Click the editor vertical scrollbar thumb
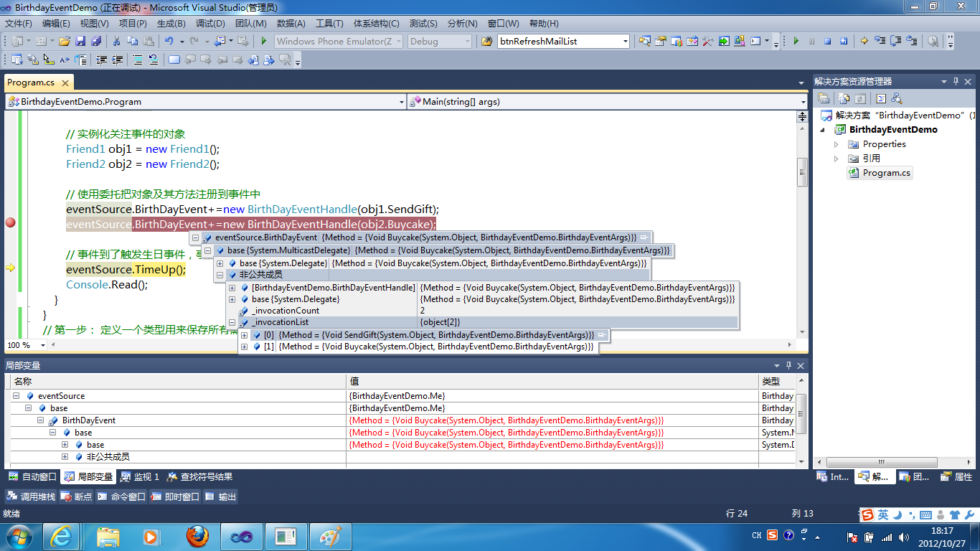This screenshot has height=551, width=980. 803,171
